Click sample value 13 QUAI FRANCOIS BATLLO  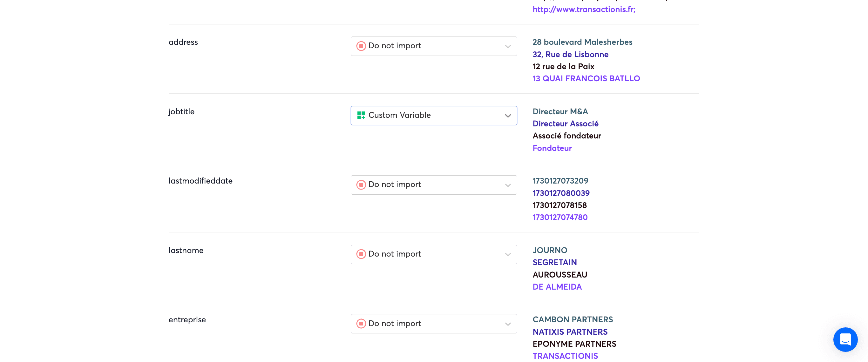pyautogui.click(x=586, y=78)
